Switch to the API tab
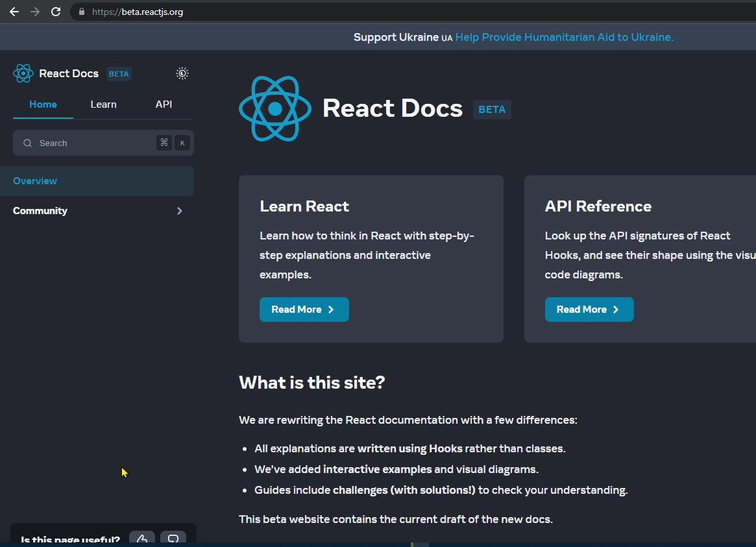756x547 pixels. point(164,104)
